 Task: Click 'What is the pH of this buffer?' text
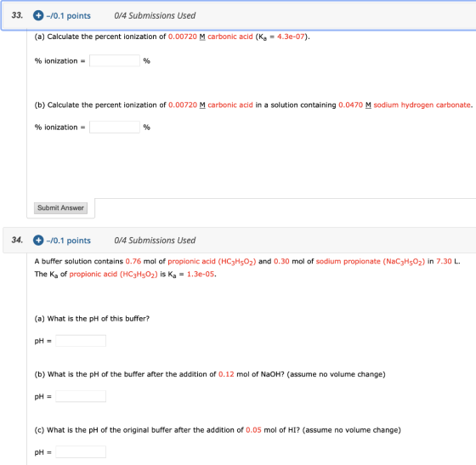pyautogui.click(x=99, y=319)
